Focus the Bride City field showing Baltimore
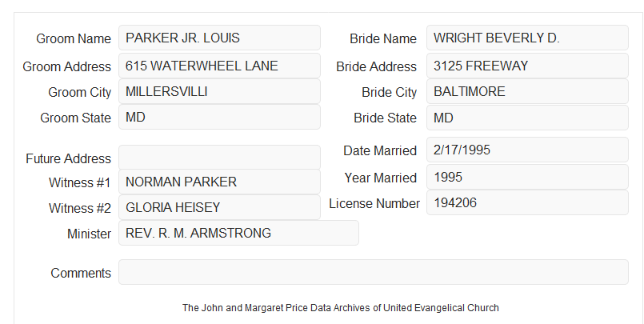The height and width of the screenshot is (324, 644). [527, 91]
